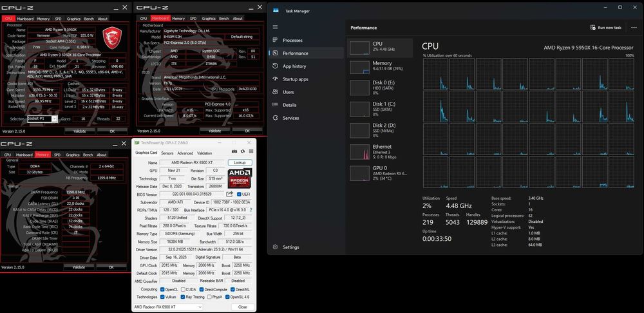
Task: Select Graphics Card tab in GPU-Z
Action: coord(146,153)
